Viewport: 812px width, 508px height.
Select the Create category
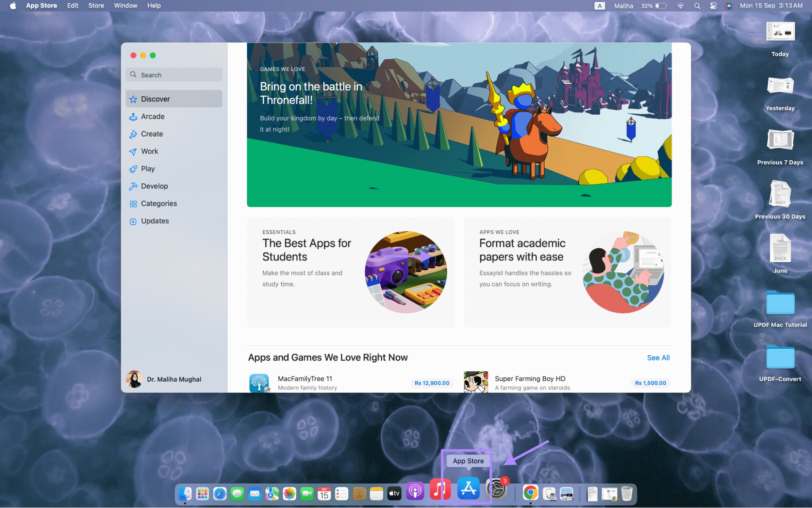point(174,134)
